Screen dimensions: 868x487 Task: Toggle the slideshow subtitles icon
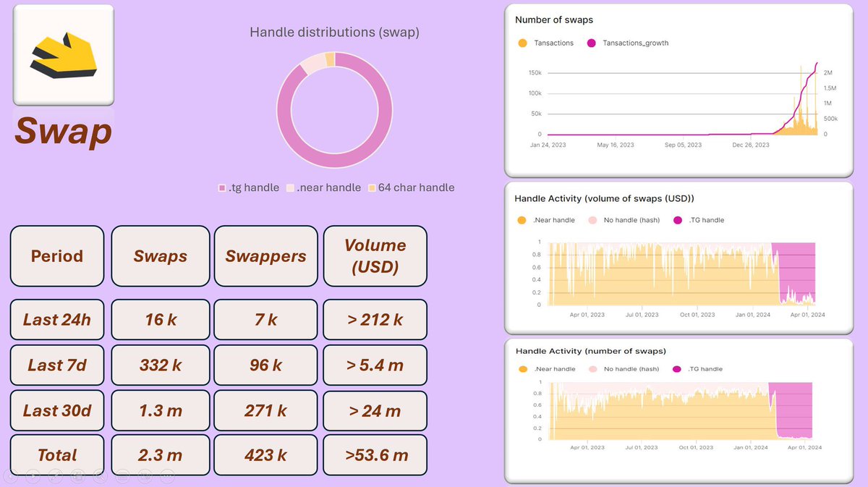pyautogui.click(x=123, y=476)
